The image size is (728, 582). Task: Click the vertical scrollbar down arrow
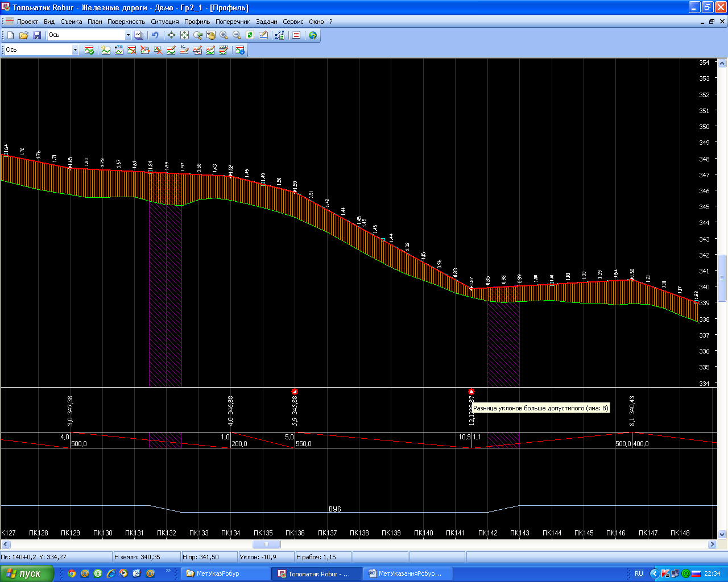(723, 535)
